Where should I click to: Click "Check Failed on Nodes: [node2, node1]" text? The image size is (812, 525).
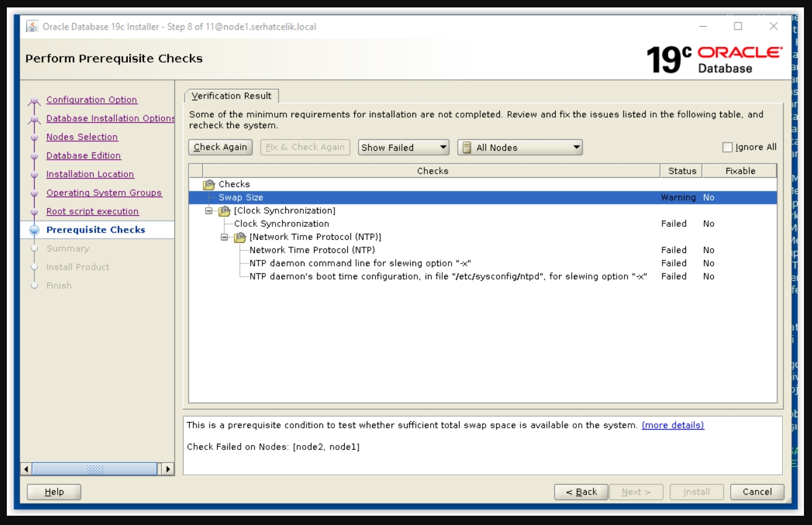coord(273,447)
